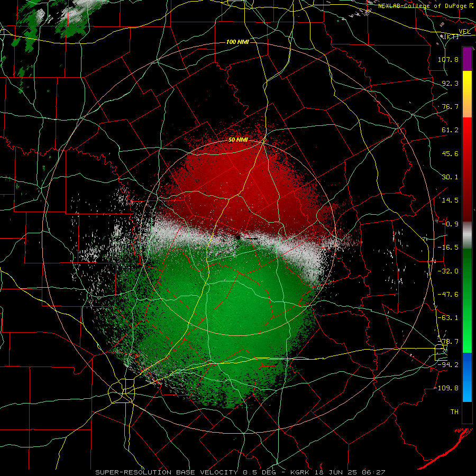Click the gray segment of the color bar
Image resolution: width=476 pixels, height=476 pixels.
coord(467,235)
